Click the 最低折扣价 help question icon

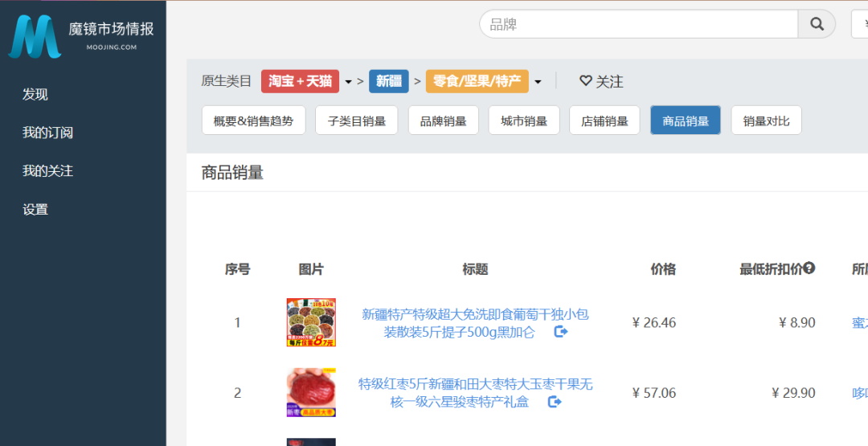(809, 268)
